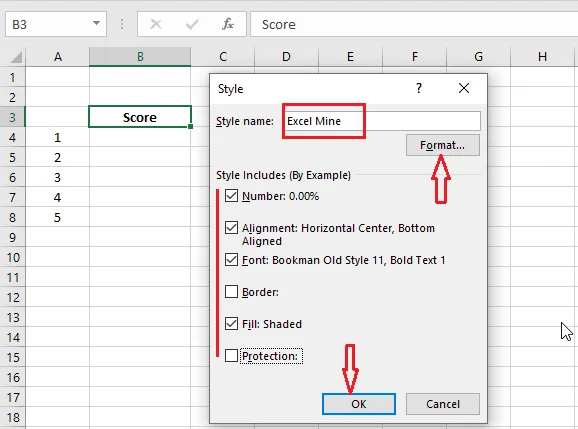
Task: Click the formula bar Cancel X icon
Action: (x=156, y=24)
